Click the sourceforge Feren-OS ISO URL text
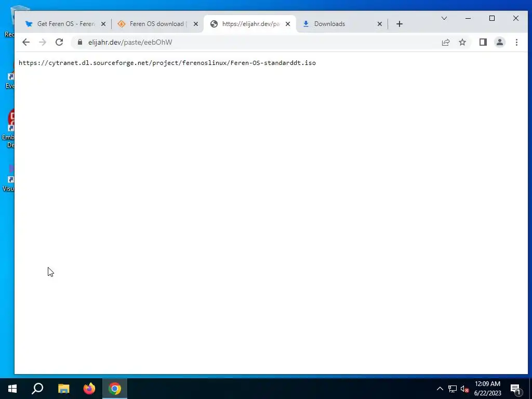Image resolution: width=532 pixels, height=399 pixels. (167, 63)
